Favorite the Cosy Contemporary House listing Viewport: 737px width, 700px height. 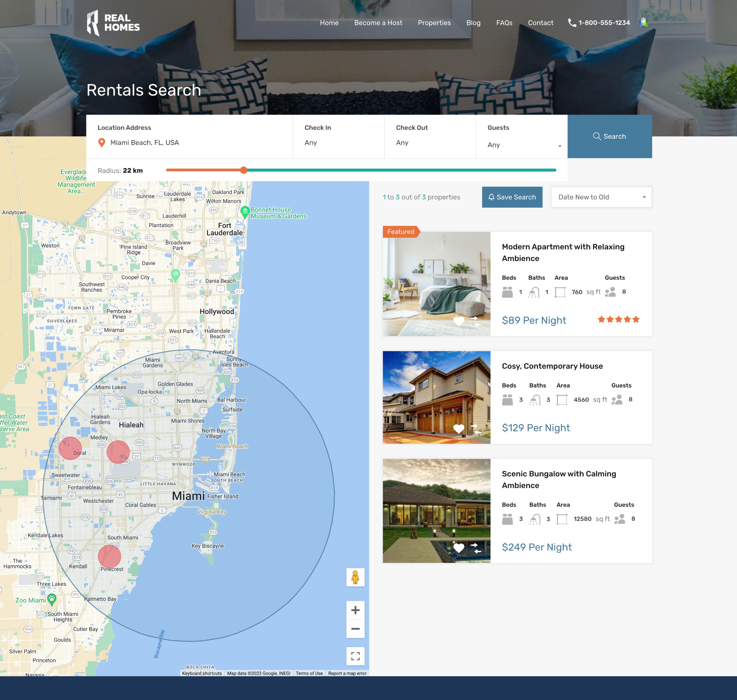pyautogui.click(x=459, y=429)
